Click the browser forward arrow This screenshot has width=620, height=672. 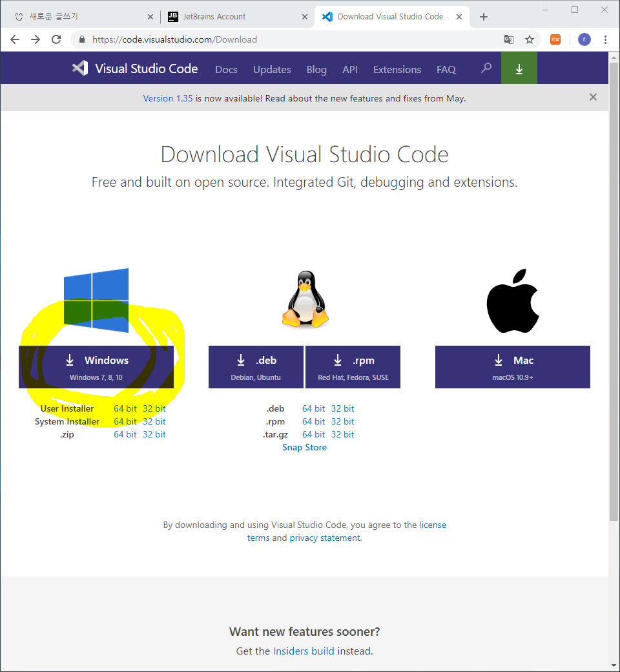pos(36,39)
